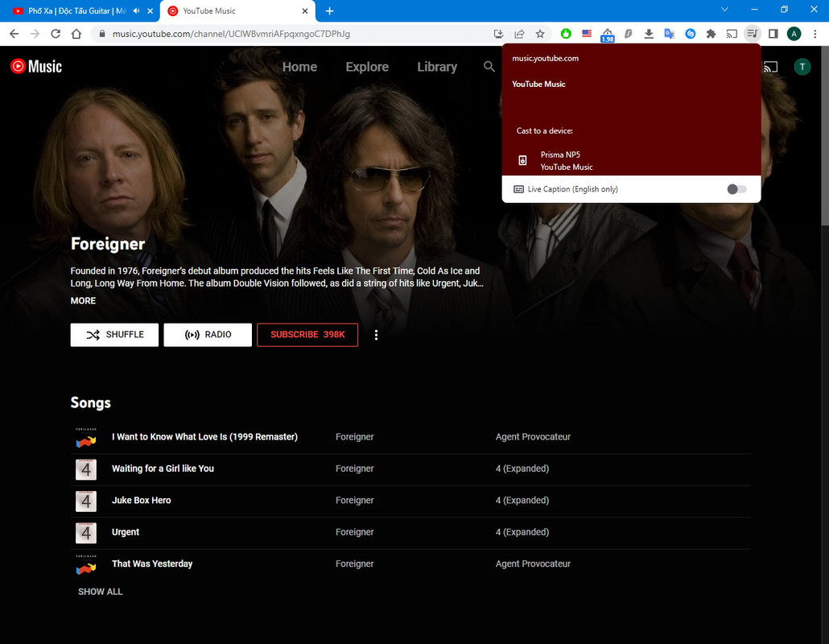This screenshot has width=829, height=644.
Task: Click YouTube Music title in media popup
Action: [538, 84]
